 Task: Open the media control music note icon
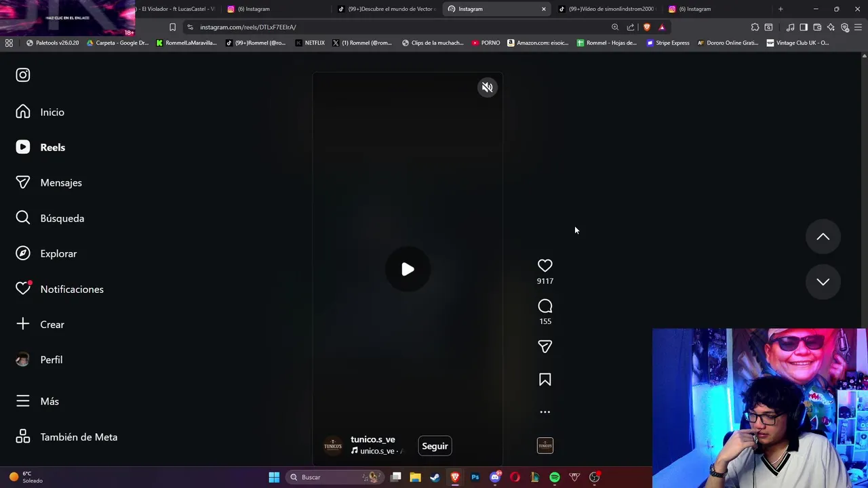coord(790,27)
